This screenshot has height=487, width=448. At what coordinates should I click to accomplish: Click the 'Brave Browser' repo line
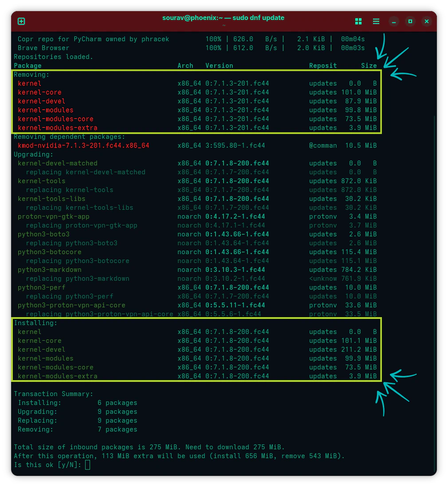coord(43,48)
